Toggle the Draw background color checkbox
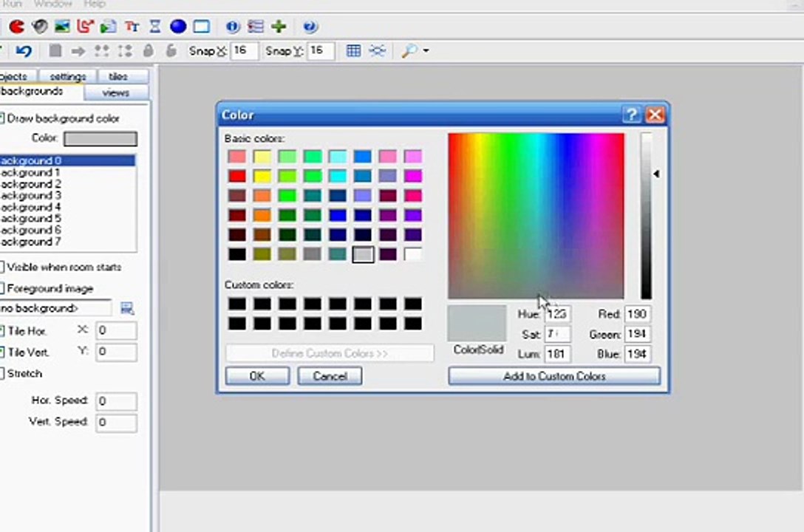Viewport: 804px width, 532px height. pyautogui.click(x=1, y=118)
